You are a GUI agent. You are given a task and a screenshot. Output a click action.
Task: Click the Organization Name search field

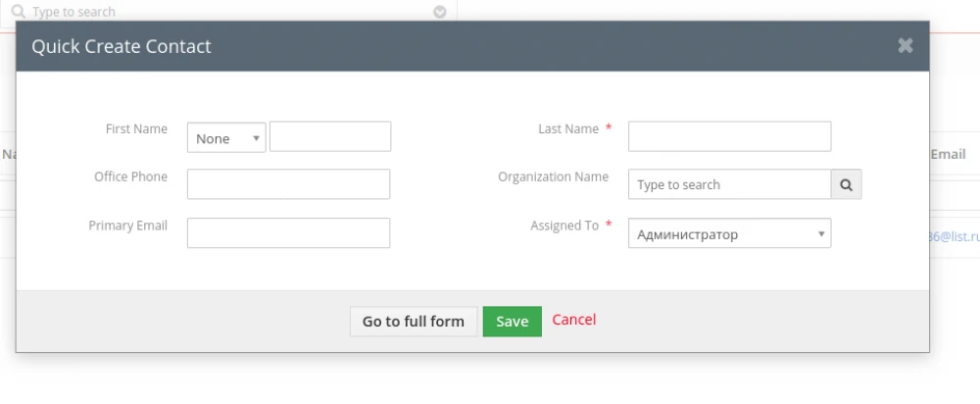729,184
